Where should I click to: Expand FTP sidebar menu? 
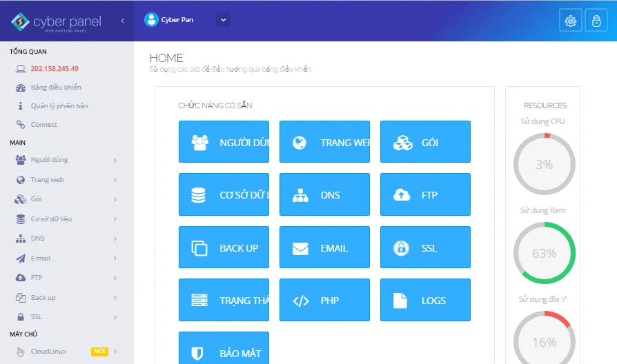click(x=66, y=278)
